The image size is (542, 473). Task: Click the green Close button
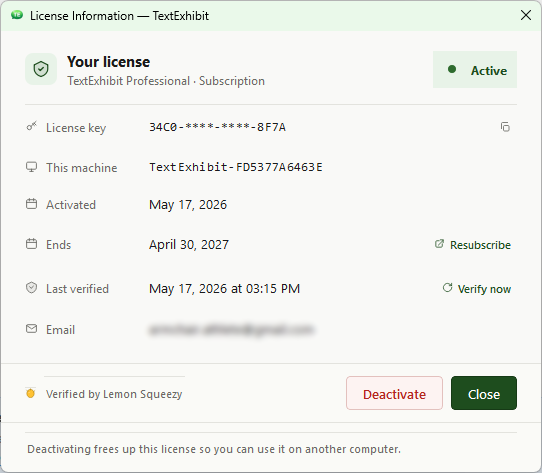pos(484,393)
